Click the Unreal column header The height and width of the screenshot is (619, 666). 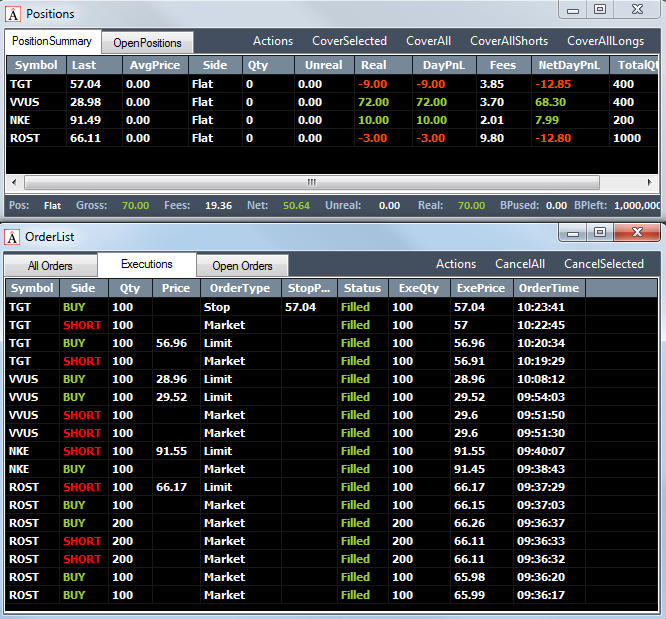click(324, 65)
